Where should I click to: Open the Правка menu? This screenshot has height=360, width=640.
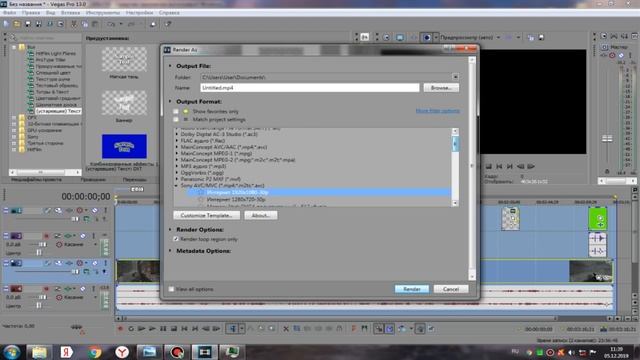31,13
